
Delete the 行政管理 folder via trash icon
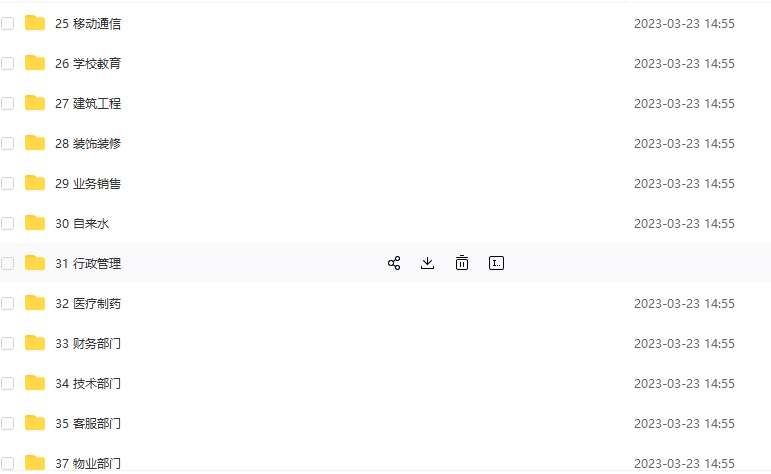461,263
